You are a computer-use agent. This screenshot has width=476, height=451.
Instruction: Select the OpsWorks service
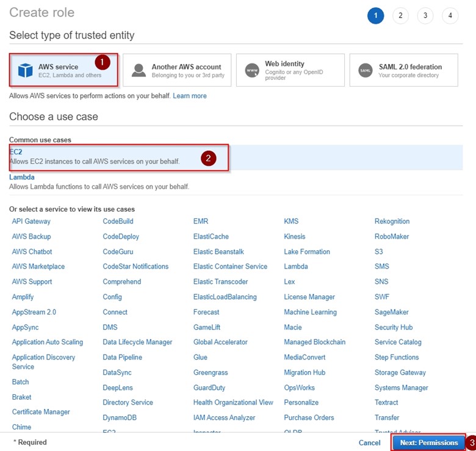pyautogui.click(x=299, y=388)
